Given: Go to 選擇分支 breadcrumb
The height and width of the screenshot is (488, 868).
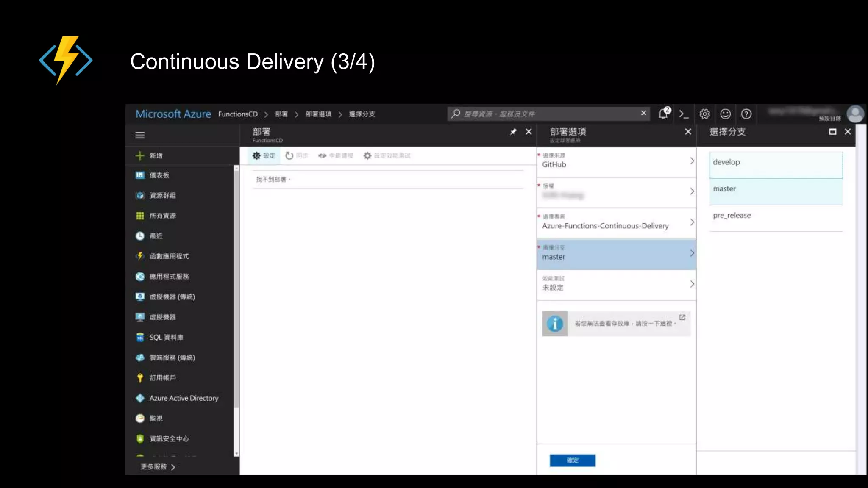Looking at the screenshot, I should click(x=362, y=114).
